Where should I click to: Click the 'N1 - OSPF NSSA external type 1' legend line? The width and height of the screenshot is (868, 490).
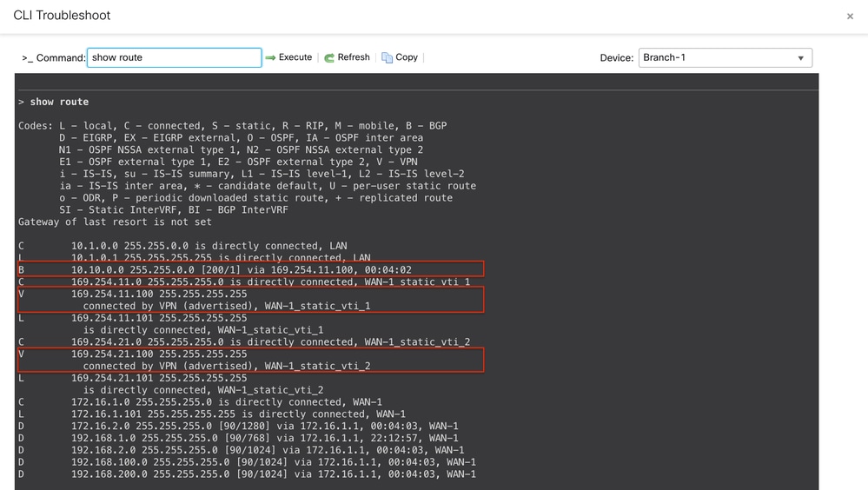point(241,150)
